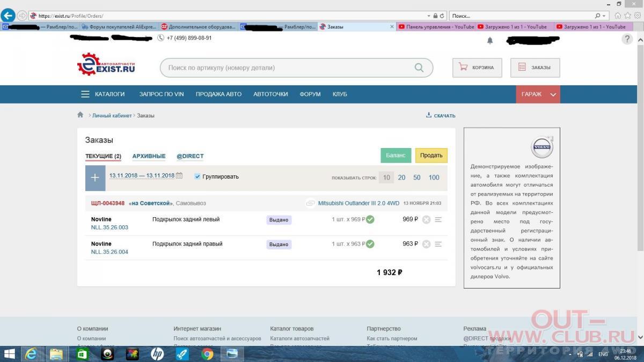The width and height of the screenshot is (644, 362).
Task: Click the green checkmark in Подкрылок задний правый row
Action: click(370, 244)
